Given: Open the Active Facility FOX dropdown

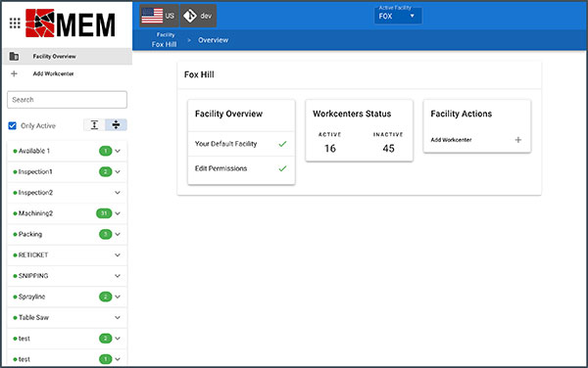Looking at the screenshot, I should [x=398, y=16].
